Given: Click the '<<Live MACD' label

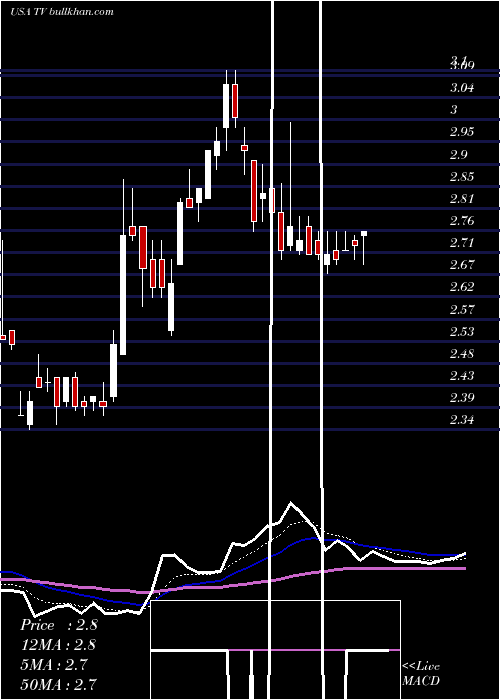Looking at the screenshot, I should [421, 673].
